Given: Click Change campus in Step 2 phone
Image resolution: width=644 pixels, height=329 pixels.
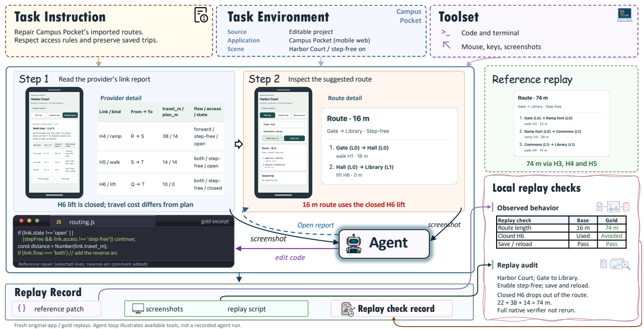Looking at the screenshot, I should pyautogui.click(x=268, y=108).
